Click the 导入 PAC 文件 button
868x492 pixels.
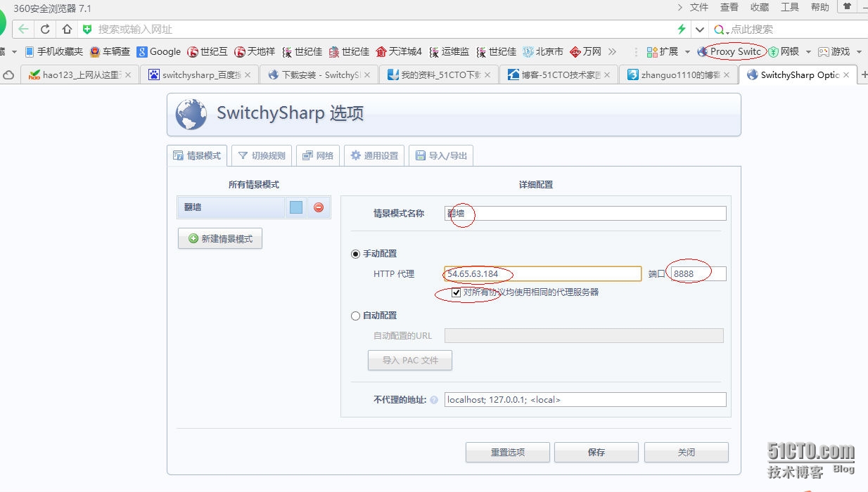[x=410, y=360]
